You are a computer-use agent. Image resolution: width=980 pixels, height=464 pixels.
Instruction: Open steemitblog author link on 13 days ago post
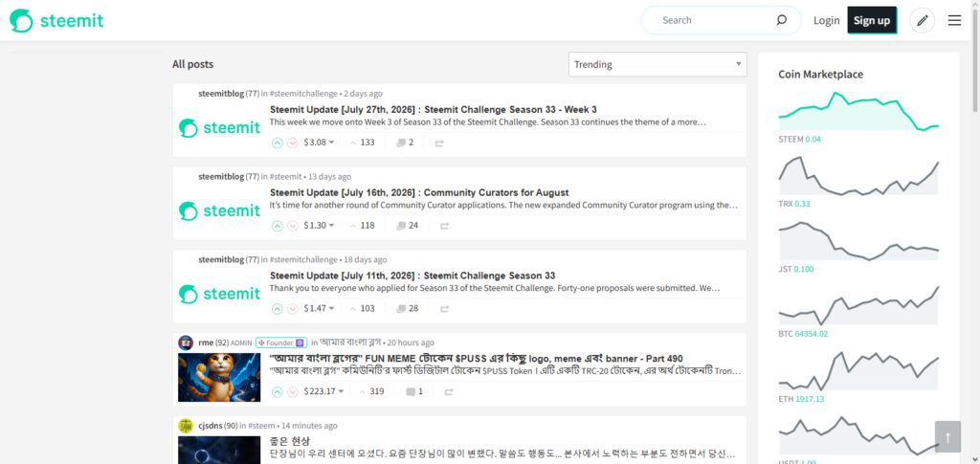pos(221,177)
